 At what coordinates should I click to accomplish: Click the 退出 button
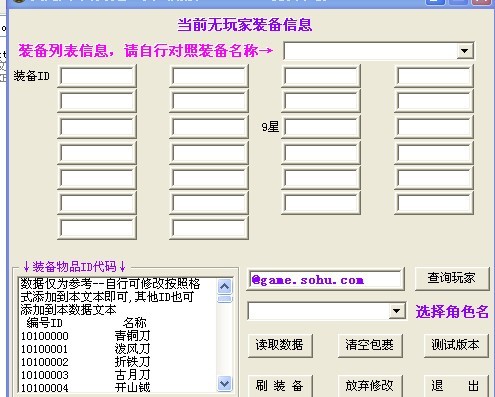456,386
